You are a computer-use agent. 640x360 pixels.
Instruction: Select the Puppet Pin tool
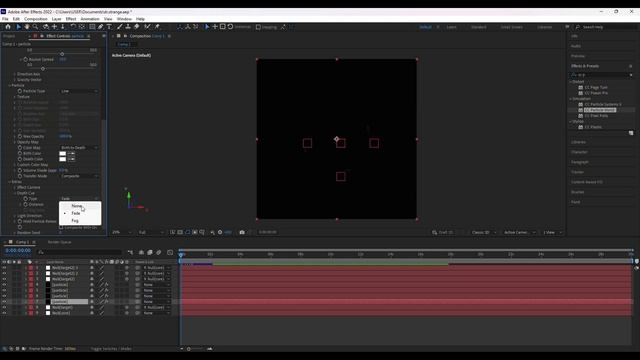(157, 27)
